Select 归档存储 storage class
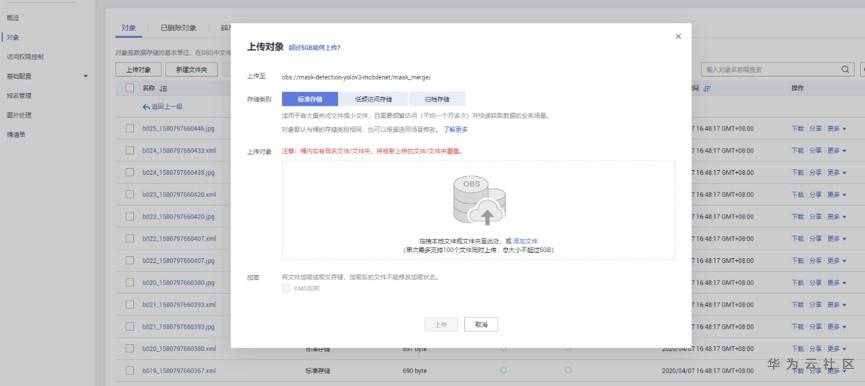 coord(437,99)
